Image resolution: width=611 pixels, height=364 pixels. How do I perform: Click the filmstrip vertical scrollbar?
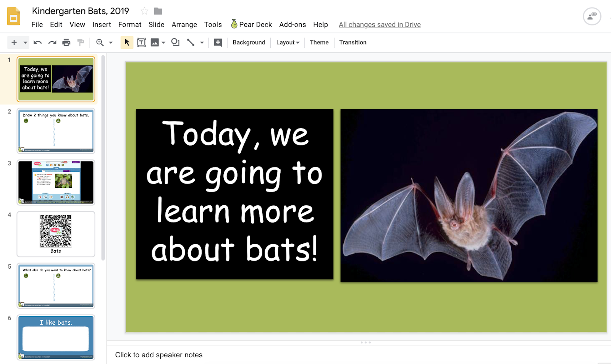click(x=103, y=158)
